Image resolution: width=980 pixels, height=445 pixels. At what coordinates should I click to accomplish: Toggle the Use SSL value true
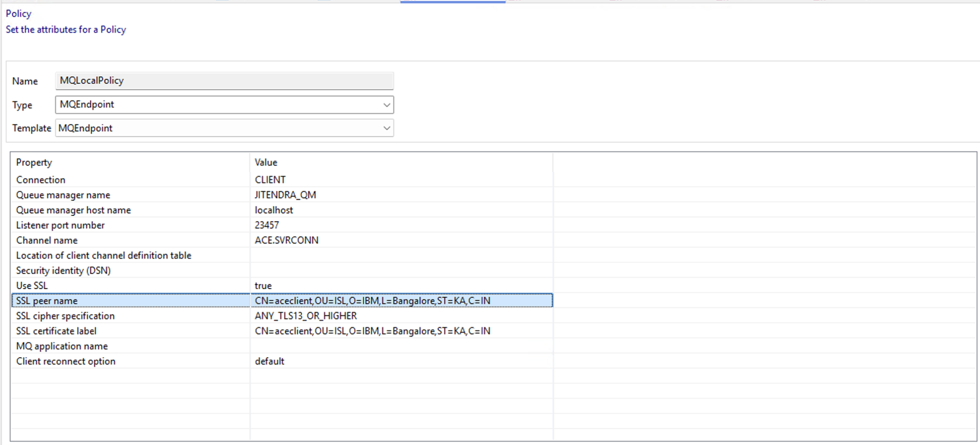point(263,286)
